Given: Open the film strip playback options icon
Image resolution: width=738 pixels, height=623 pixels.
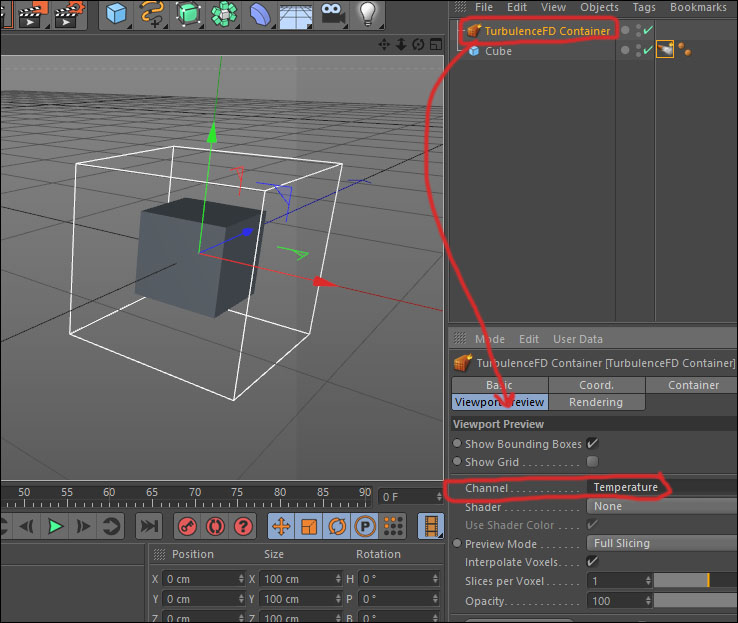Looking at the screenshot, I should [x=431, y=526].
